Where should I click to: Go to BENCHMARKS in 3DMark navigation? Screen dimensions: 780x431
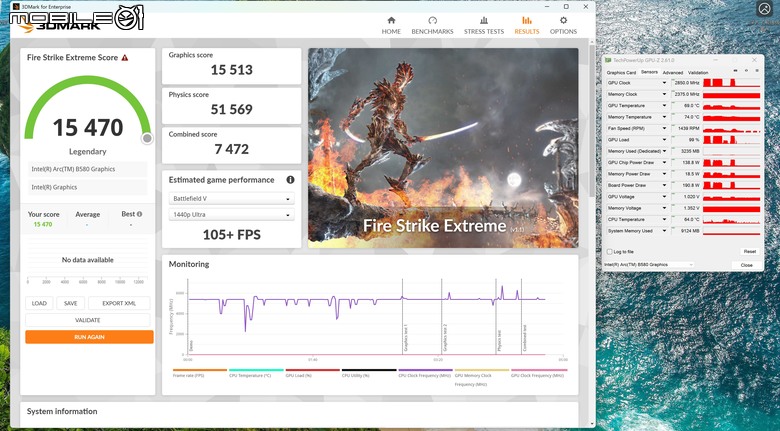click(432, 25)
